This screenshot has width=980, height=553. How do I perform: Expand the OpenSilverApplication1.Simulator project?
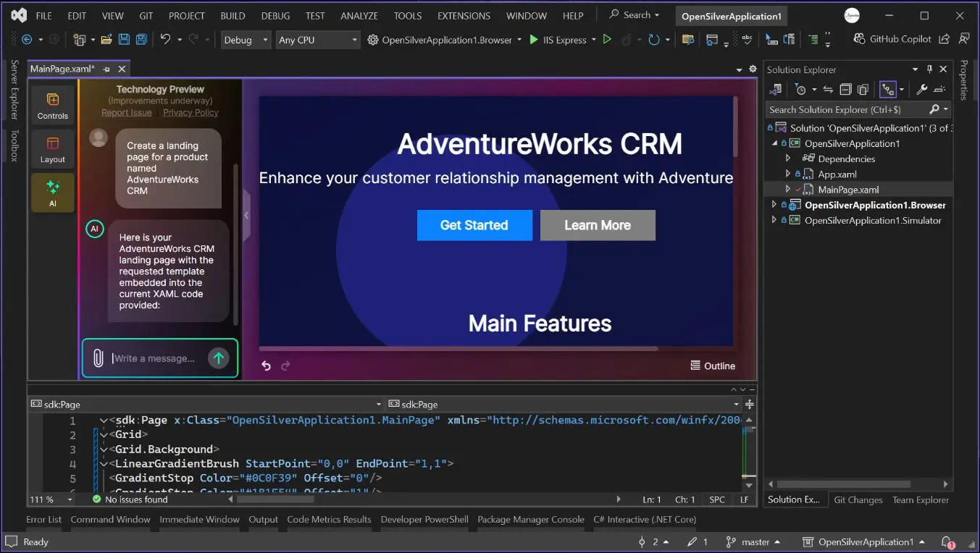coord(774,220)
